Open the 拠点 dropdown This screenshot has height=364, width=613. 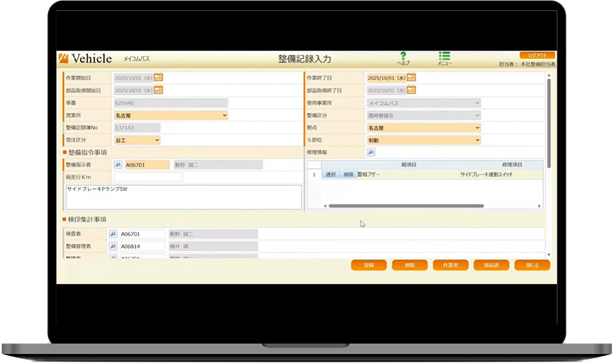pyautogui.click(x=424, y=128)
